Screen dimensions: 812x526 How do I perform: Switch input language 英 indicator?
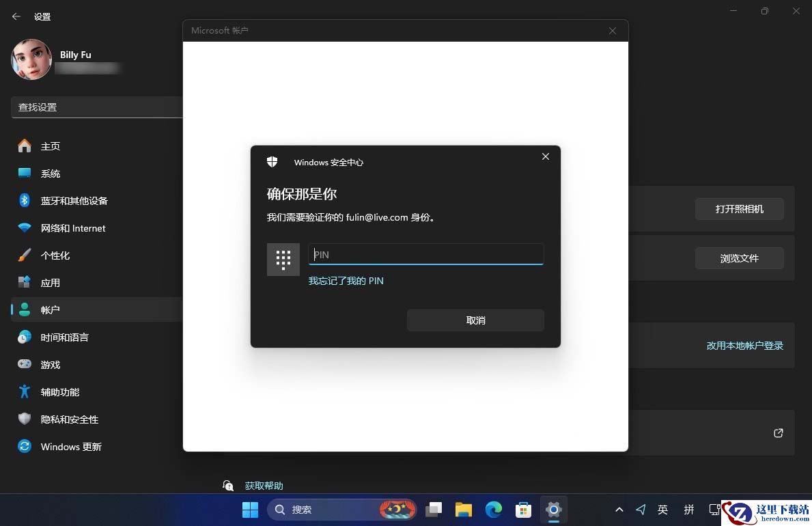point(663,510)
